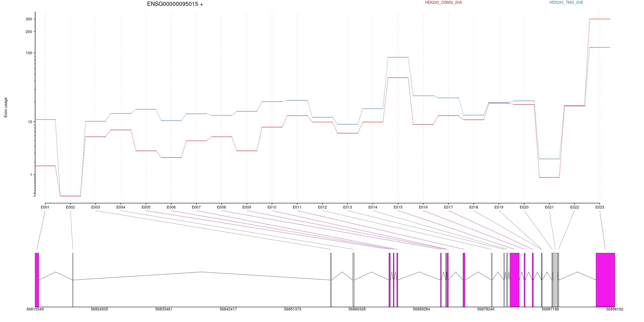The height and width of the screenshot is (322, 644).
Task: Click the E011 exon label
Action: 297,207
